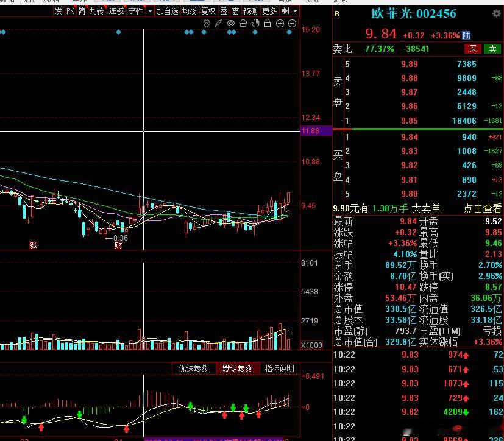Screen dimensions: 504x441
Task: Click 市盈(静) value 793.7
Action: (406, 331)
